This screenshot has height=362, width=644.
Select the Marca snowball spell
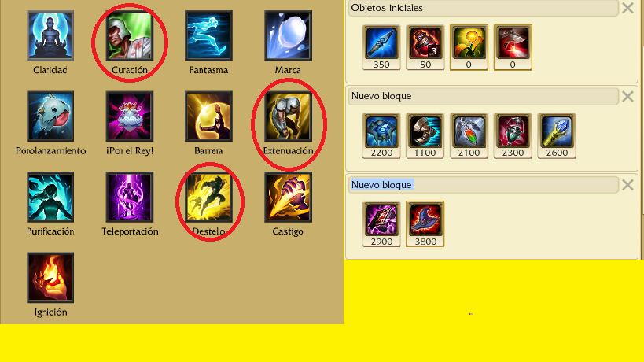pos(288,35)
